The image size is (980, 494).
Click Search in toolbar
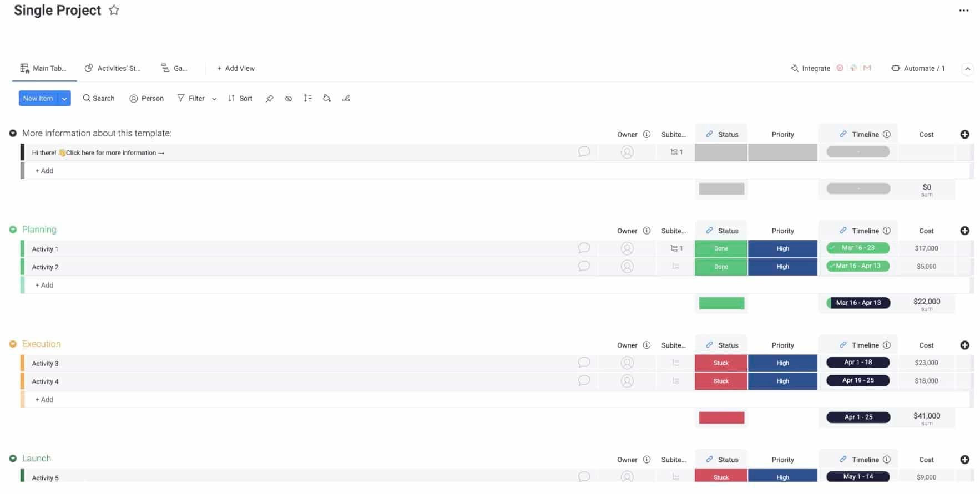pyautogui.click(x=99, y=98)
